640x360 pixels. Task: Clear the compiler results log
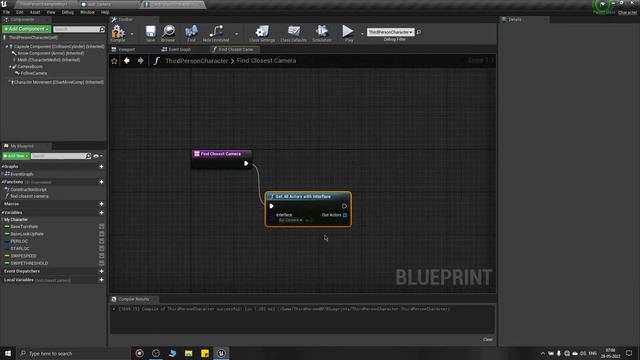pos(488,340)
